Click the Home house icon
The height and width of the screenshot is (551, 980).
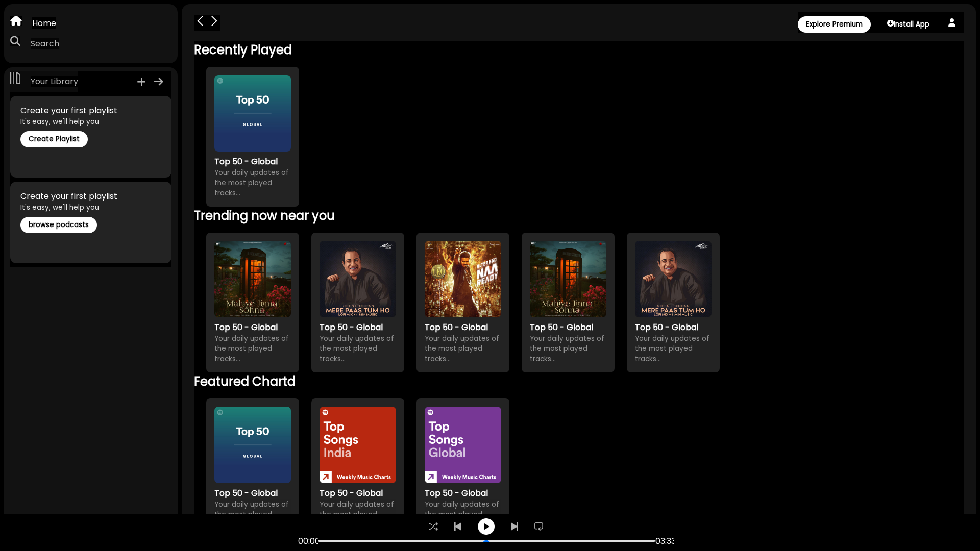pos(16,21)
